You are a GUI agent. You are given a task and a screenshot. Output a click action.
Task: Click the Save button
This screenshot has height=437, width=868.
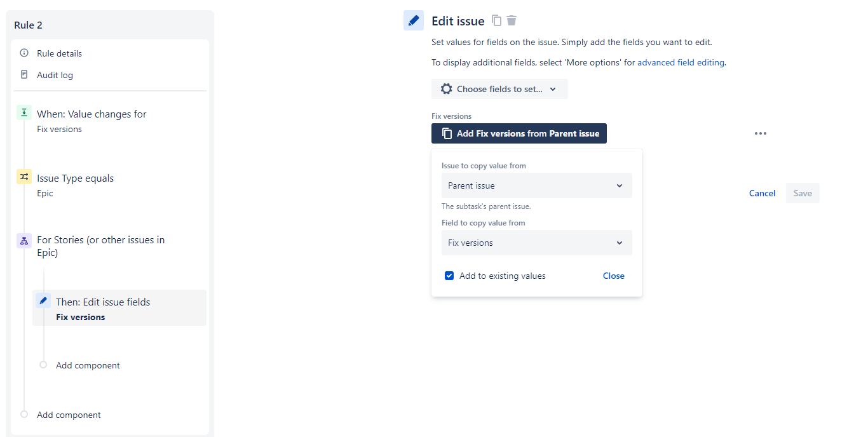803,193
